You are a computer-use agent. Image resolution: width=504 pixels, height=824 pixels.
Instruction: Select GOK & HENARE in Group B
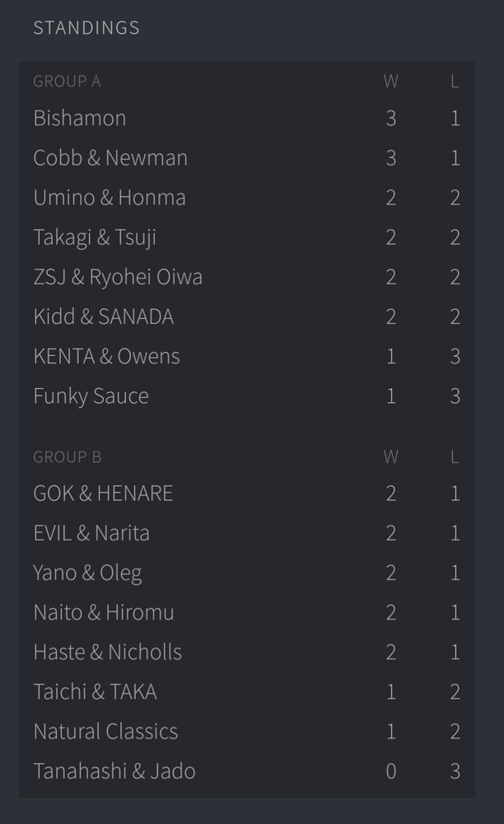[247, 494]
